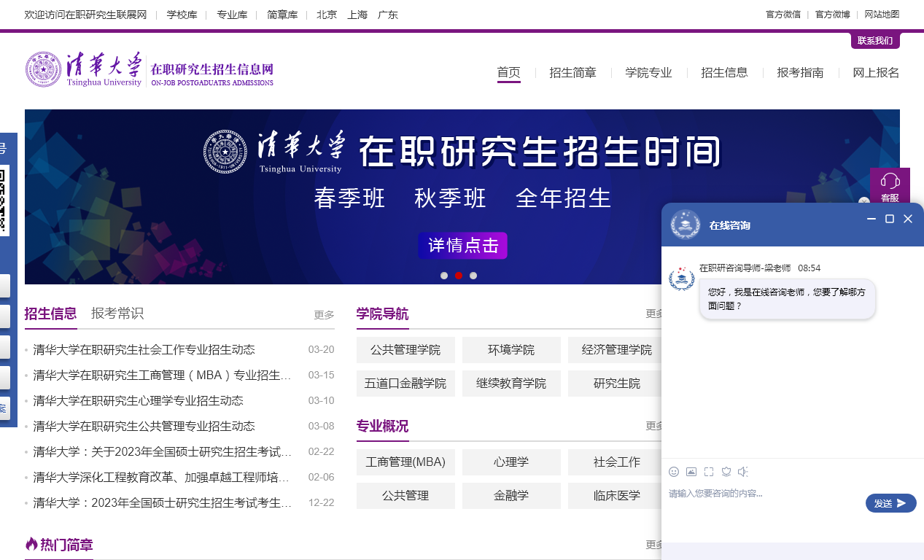Select the second carousel indicator dot
Screen dimensions: 924x560
pos(459,276)
